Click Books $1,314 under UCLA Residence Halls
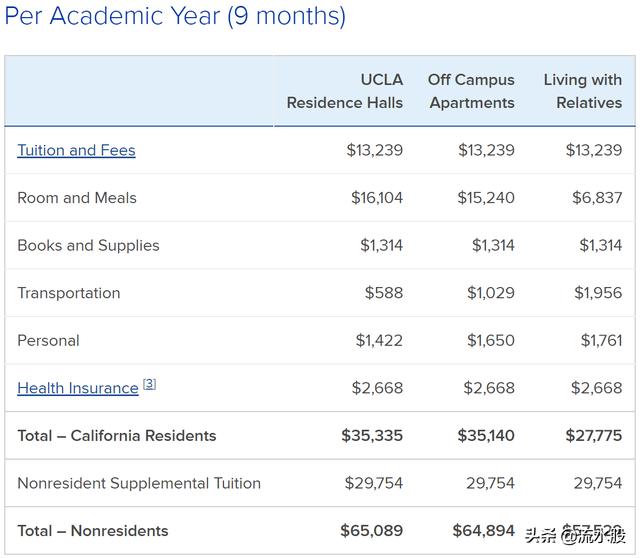The image size is (640, 558). [x=382, y=245]
